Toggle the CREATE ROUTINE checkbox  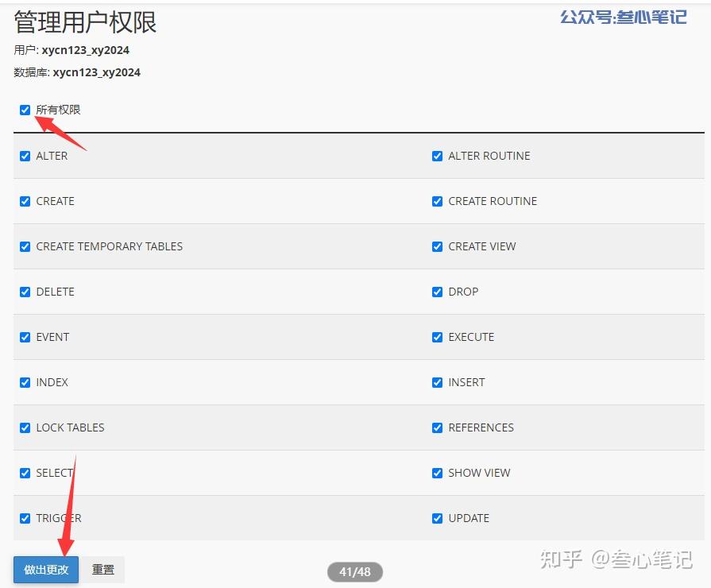(437, 201)
